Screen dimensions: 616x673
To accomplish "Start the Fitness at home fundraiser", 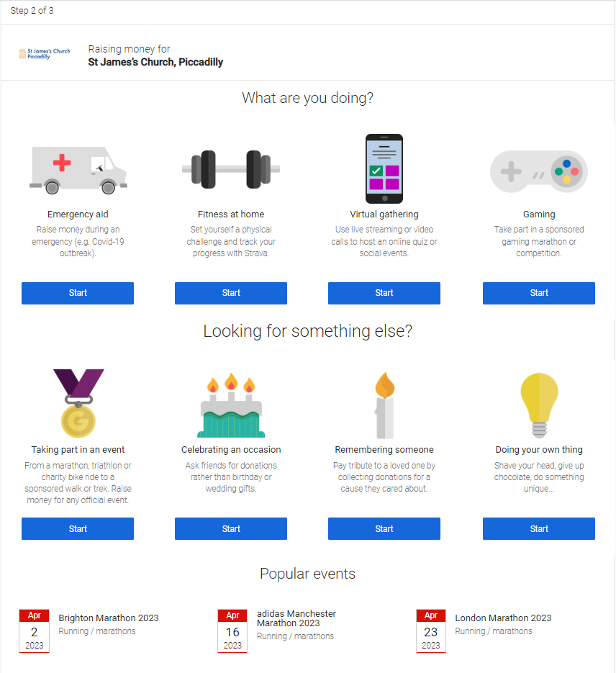I will point(231,293).
